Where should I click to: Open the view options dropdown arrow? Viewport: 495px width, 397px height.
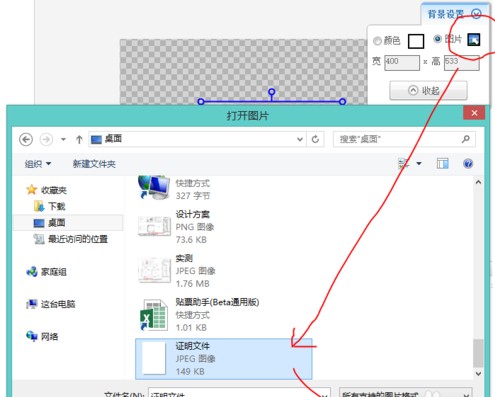(419, 164)
